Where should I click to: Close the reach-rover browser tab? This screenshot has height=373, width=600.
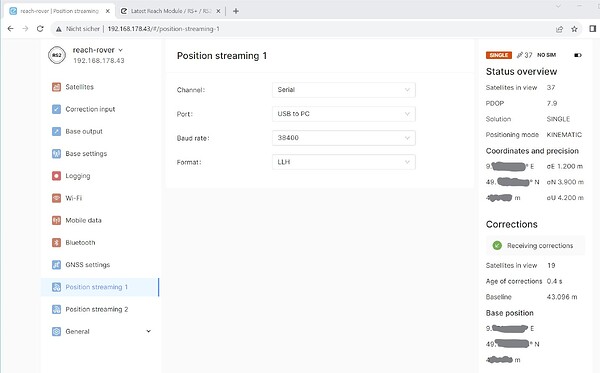(108, 11)
